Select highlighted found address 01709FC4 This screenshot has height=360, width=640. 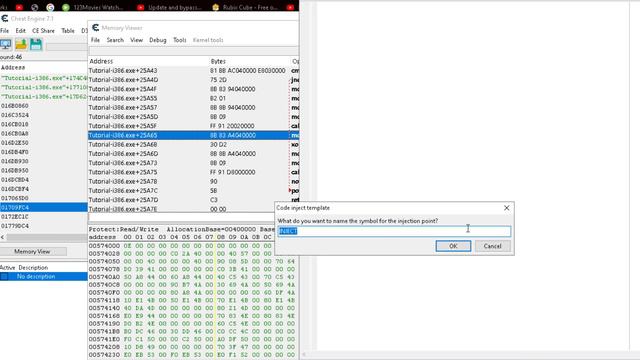pyautogui.click(x=44, y=207)
